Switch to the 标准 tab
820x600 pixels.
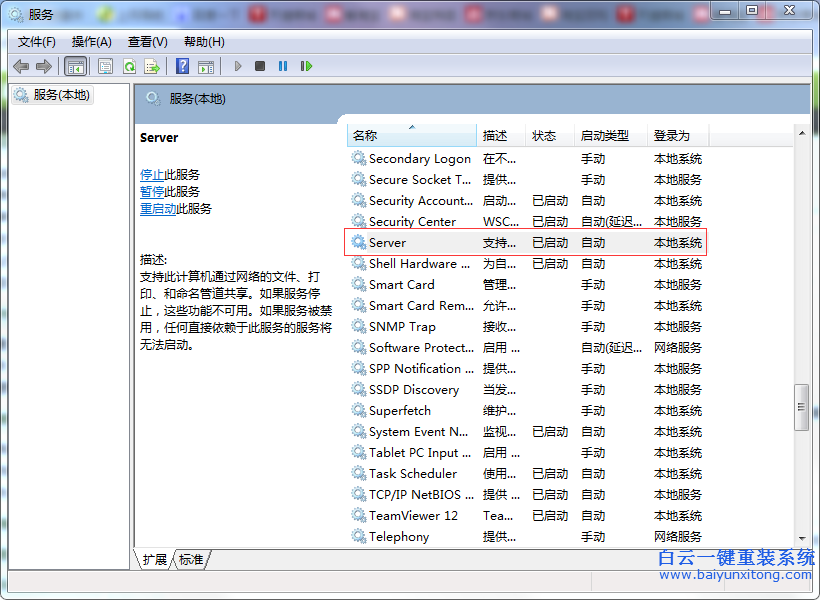[191, 560]
